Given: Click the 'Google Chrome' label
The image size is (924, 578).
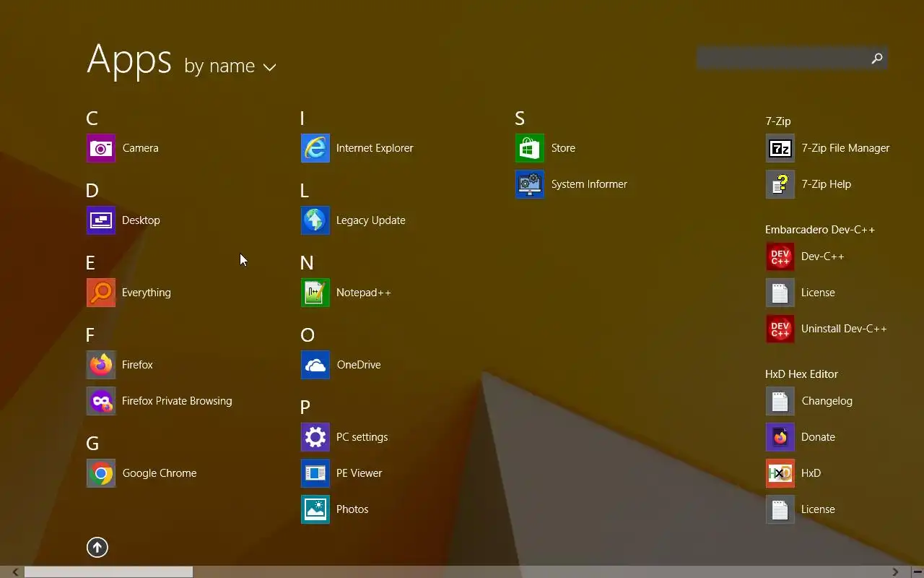Looking at the screenshot, I should tap(160, 473).
